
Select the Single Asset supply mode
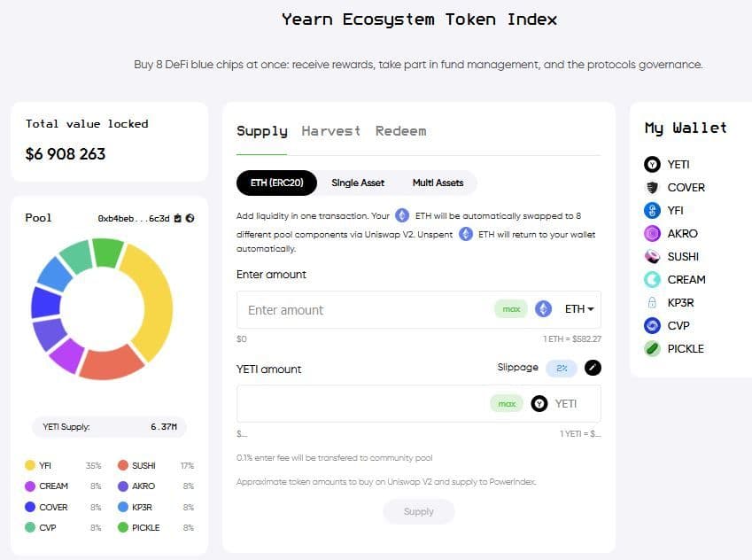358,183
